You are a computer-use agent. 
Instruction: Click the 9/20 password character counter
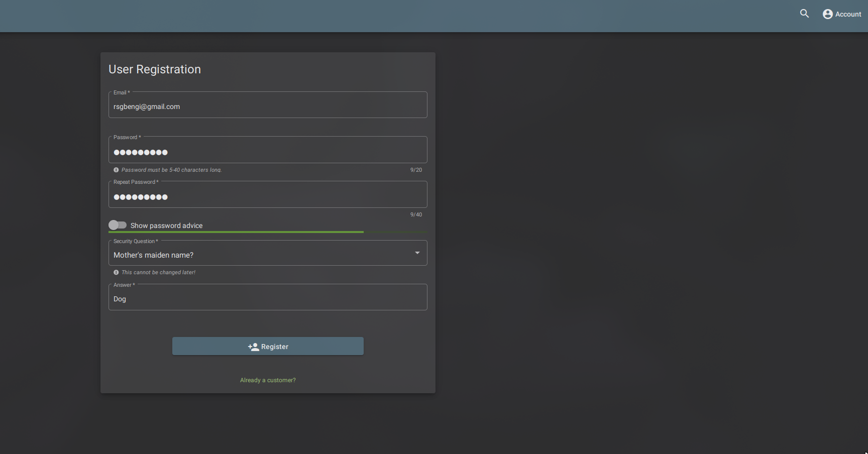[416, 170]
